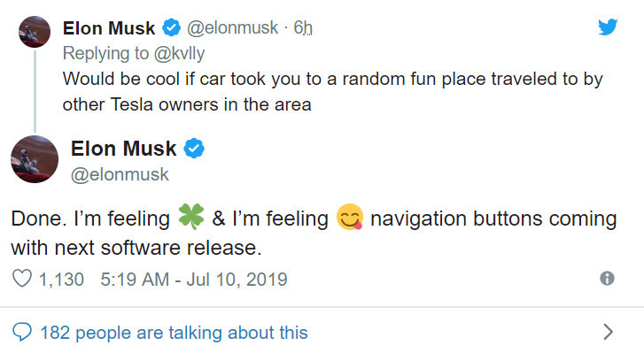Like the tweet using heart icon
The width and height of the screenshot is (644, 353).
22,279
